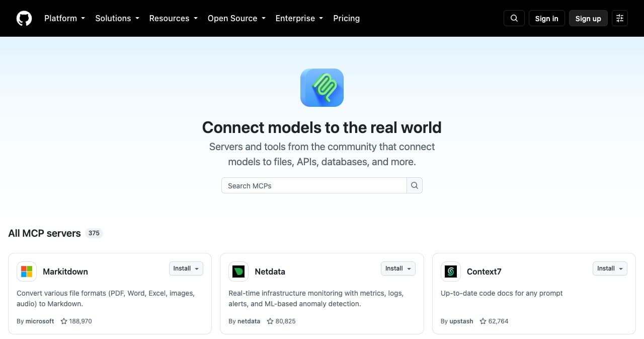644x339 pixels.
Task: Open Install dropdown for Context7
Action: [x=610, y=268]
